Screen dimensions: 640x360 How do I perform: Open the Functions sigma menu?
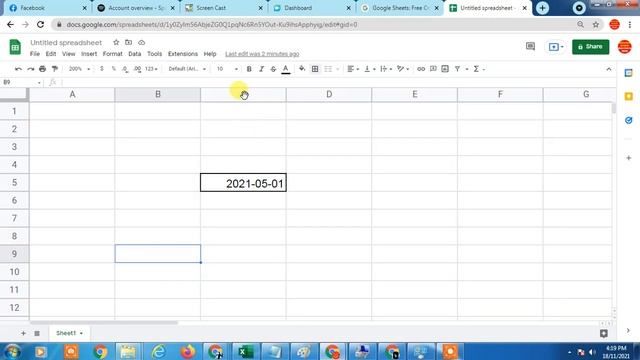478,69
